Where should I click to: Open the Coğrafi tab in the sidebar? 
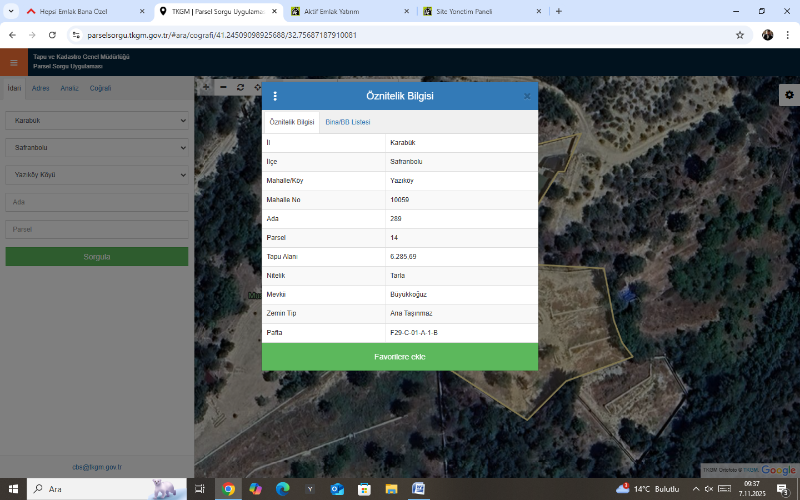[x=100, y=88]
